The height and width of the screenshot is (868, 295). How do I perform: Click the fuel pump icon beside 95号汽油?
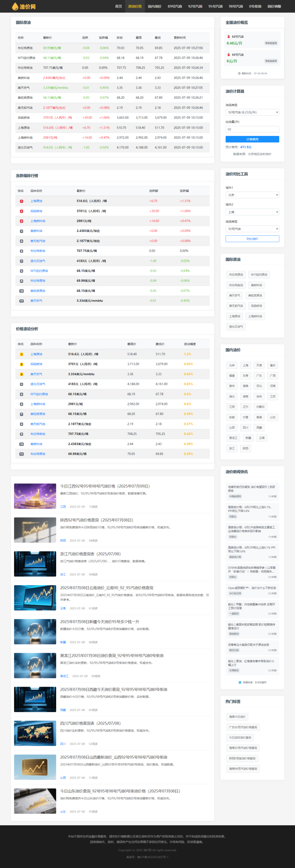[x=229, y=55]
